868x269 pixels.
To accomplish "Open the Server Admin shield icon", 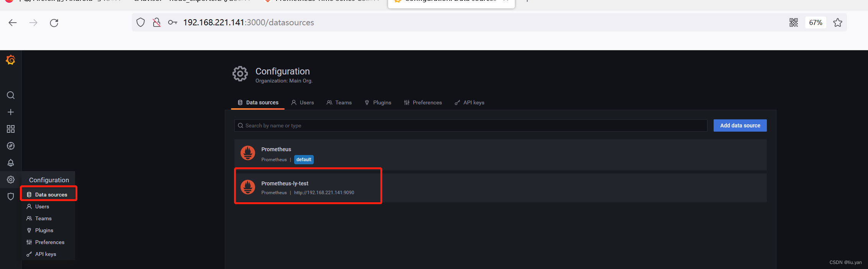I will pos(11,196).
